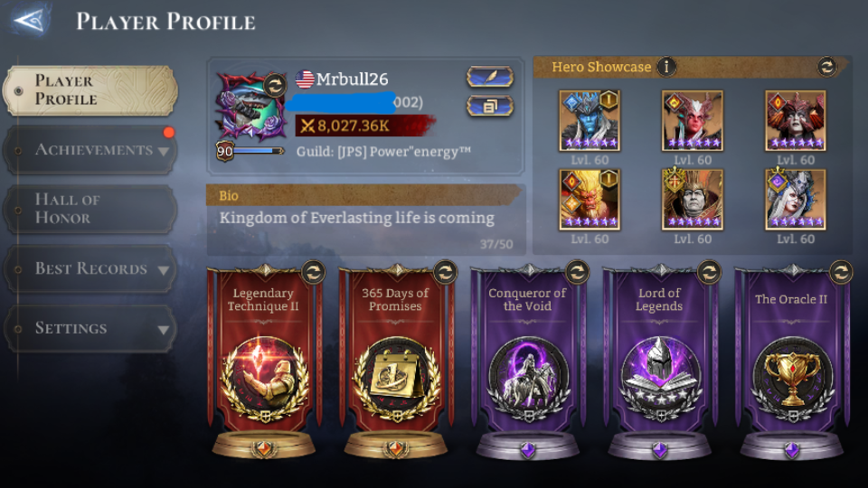Select the blue-skinned hero in the showcase
Viewport: 868px width, 488px height.
590,120
